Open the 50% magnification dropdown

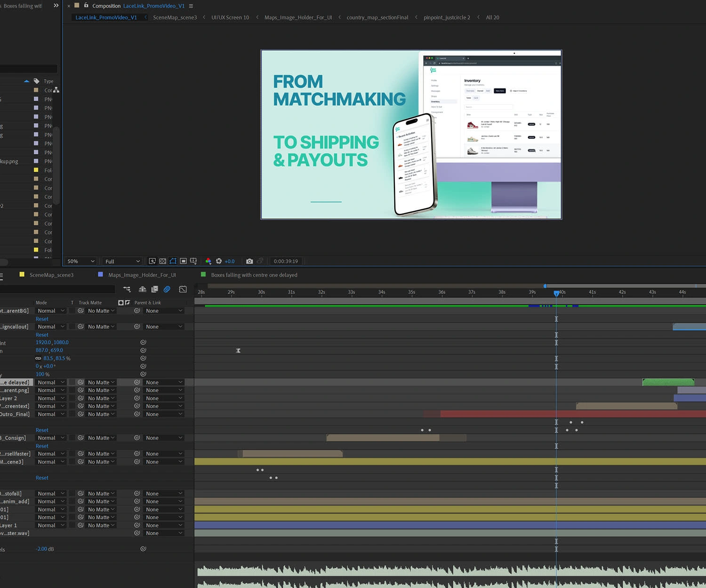point(81,262)
